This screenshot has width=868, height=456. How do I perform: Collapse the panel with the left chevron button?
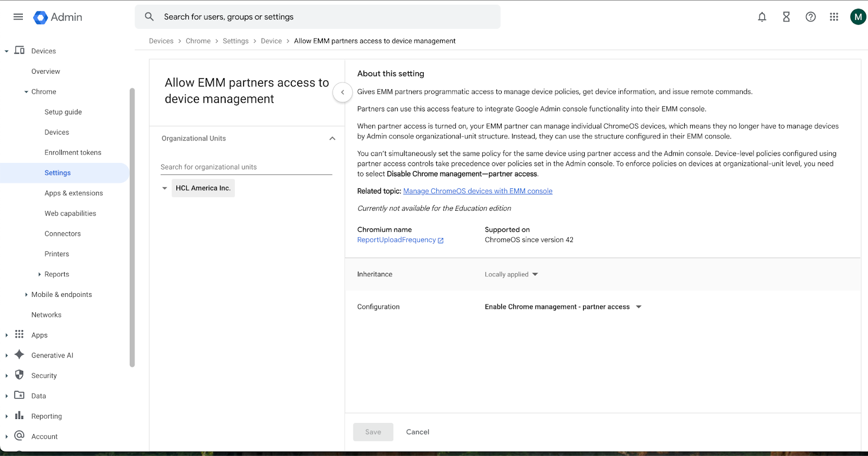tap(342, 92)
